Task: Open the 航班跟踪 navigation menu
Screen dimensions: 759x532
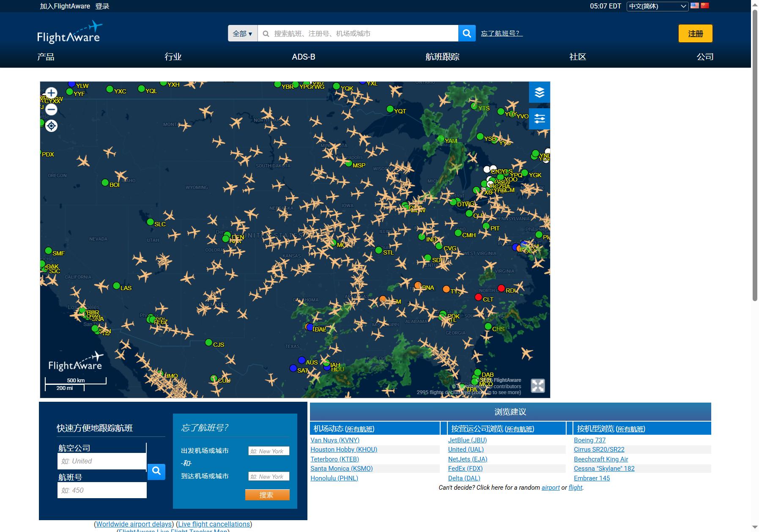Action: 442,57
